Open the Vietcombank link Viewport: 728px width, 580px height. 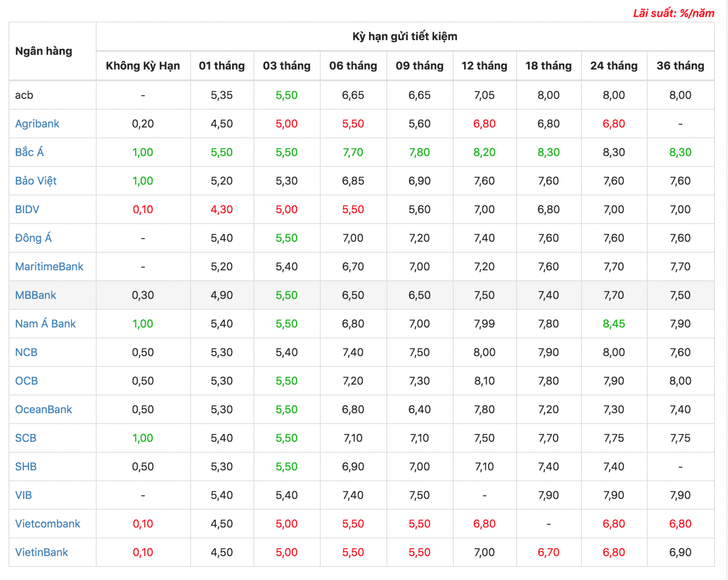point(48,523)
